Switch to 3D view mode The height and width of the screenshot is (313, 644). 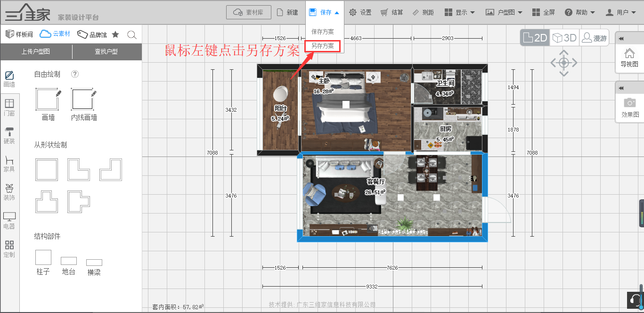(564, 38)
